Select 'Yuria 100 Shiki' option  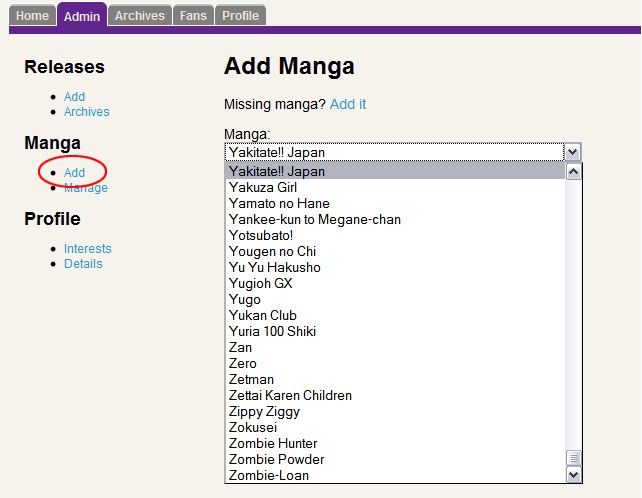[395, 331]
